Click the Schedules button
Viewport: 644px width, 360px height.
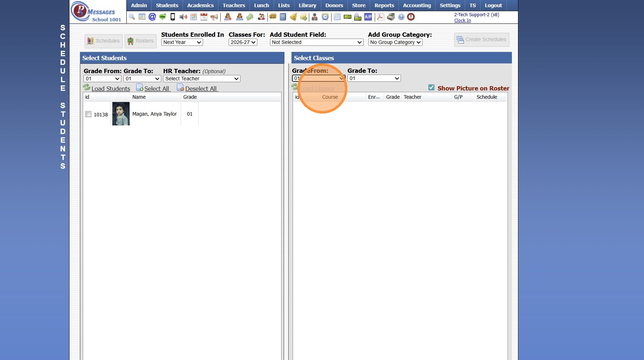[x=104, y=41]
